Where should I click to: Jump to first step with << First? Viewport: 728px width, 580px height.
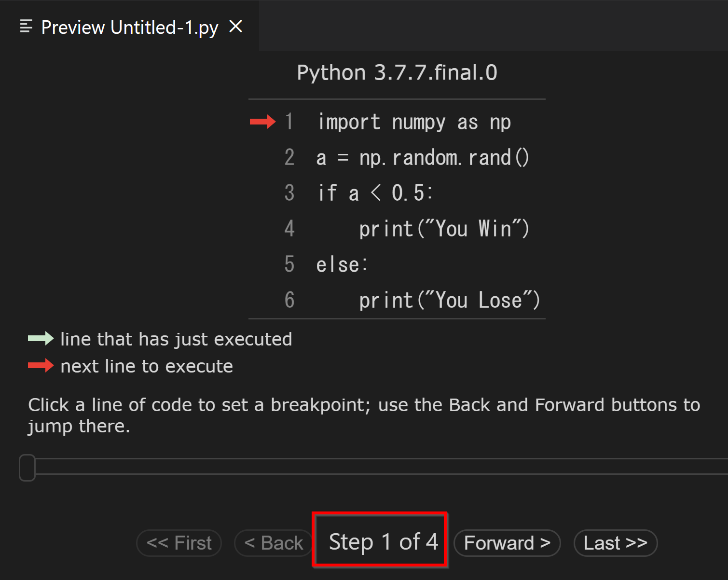click(179, 543)
